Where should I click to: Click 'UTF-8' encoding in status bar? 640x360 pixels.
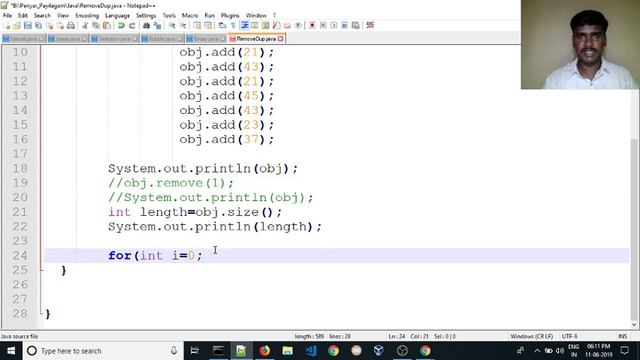[x=569, y=336]
